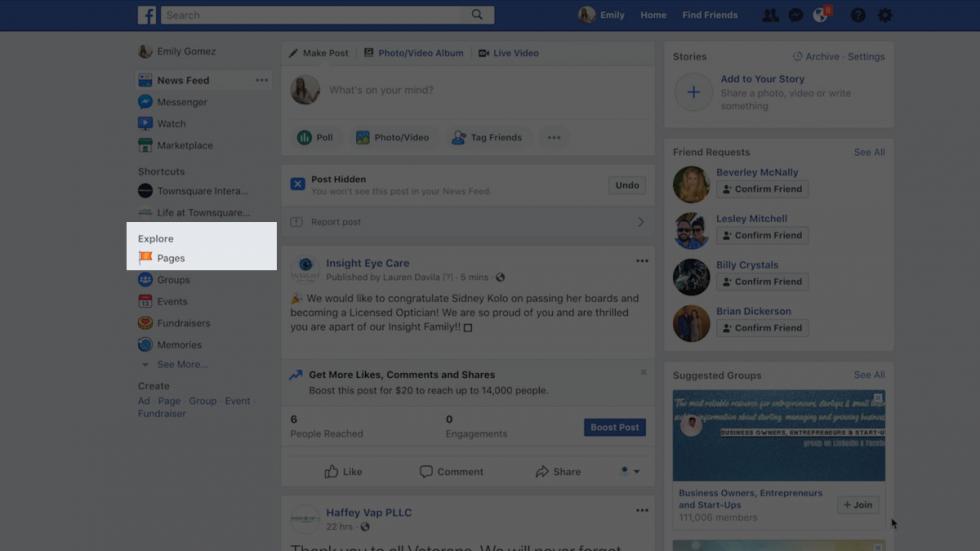This screenshot has width=980, height=551.
Task: Switch to Make Post tab
Action: pos(319,53)
